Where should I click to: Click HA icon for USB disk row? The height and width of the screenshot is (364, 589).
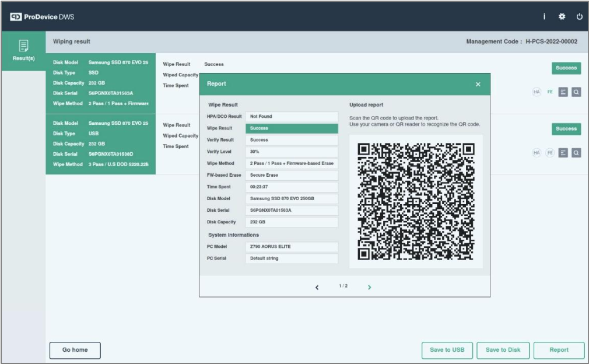click(x=537, y=152)
